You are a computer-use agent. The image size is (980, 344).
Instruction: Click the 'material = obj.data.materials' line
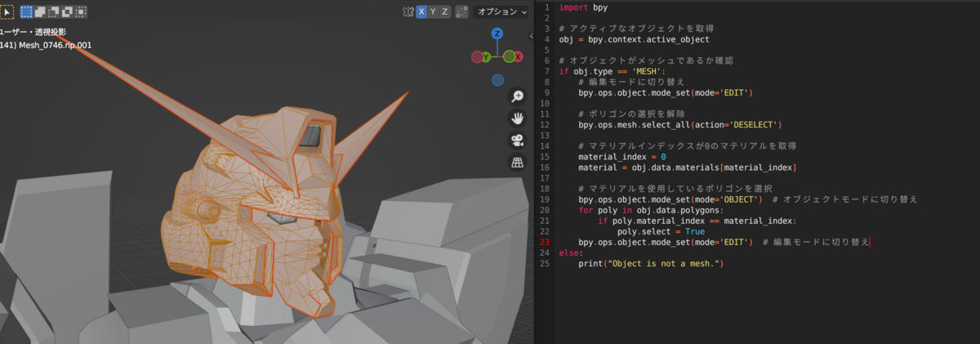point(687,167)
